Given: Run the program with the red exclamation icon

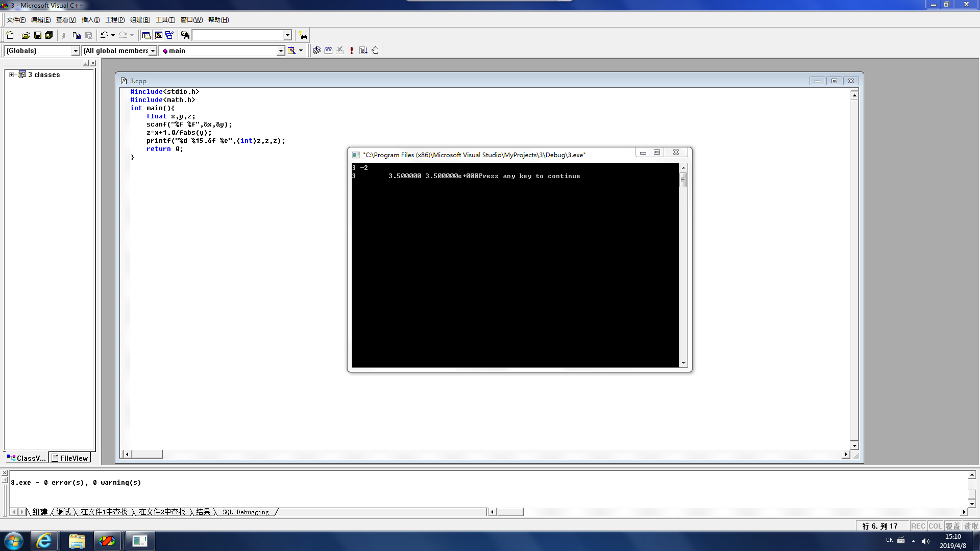Looking at the screenshot, I should click(x=352, y=51).
